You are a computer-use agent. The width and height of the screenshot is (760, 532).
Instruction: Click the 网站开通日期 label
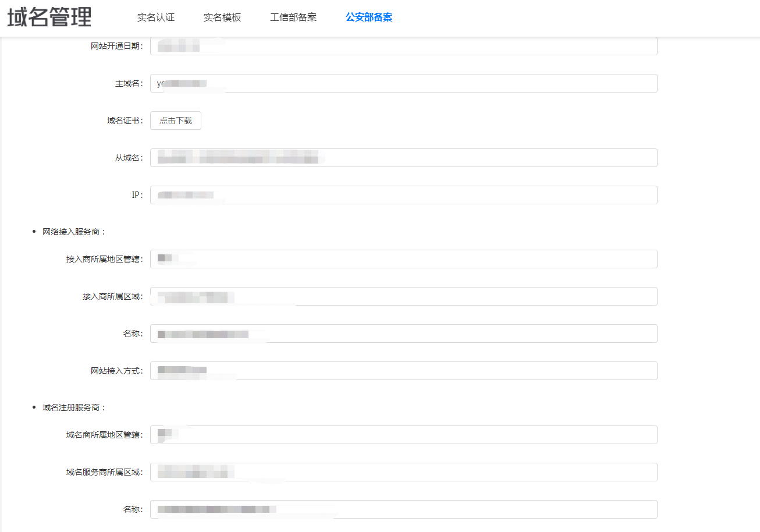pyautogui.click(x=117, y=46)
